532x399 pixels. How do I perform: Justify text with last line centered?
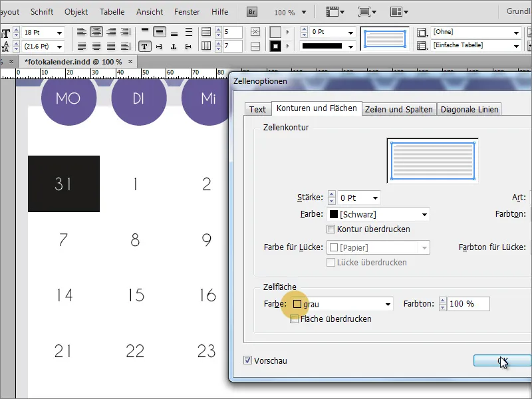(x=96, y=46)
